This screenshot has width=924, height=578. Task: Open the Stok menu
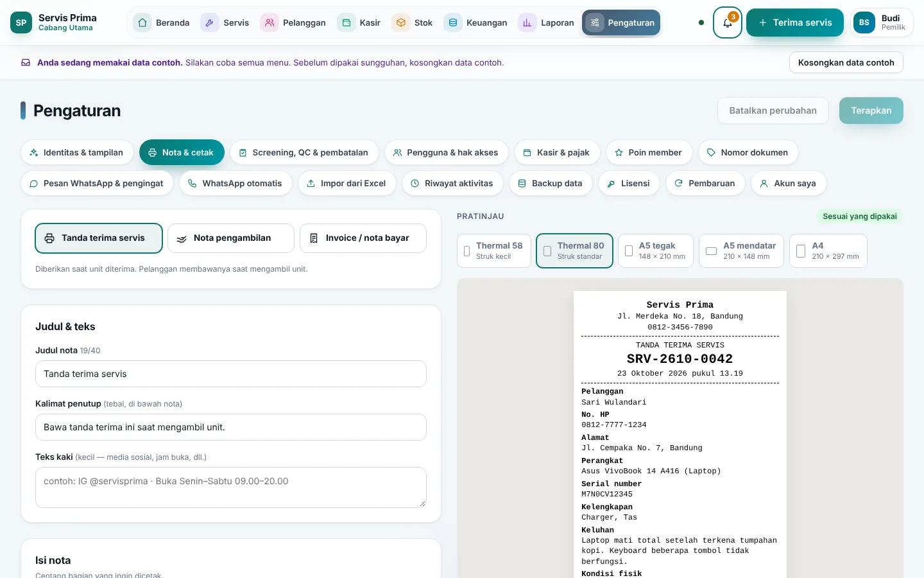coord(413,22)
